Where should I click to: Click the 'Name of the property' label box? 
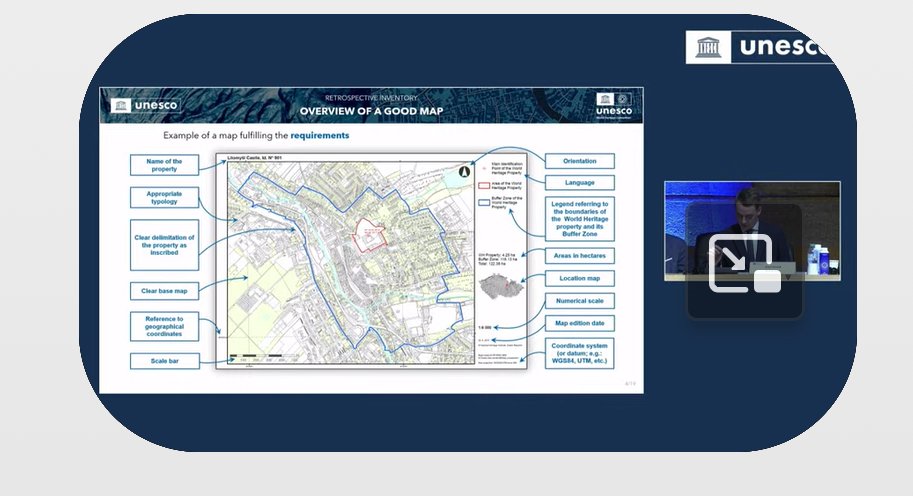164,165
